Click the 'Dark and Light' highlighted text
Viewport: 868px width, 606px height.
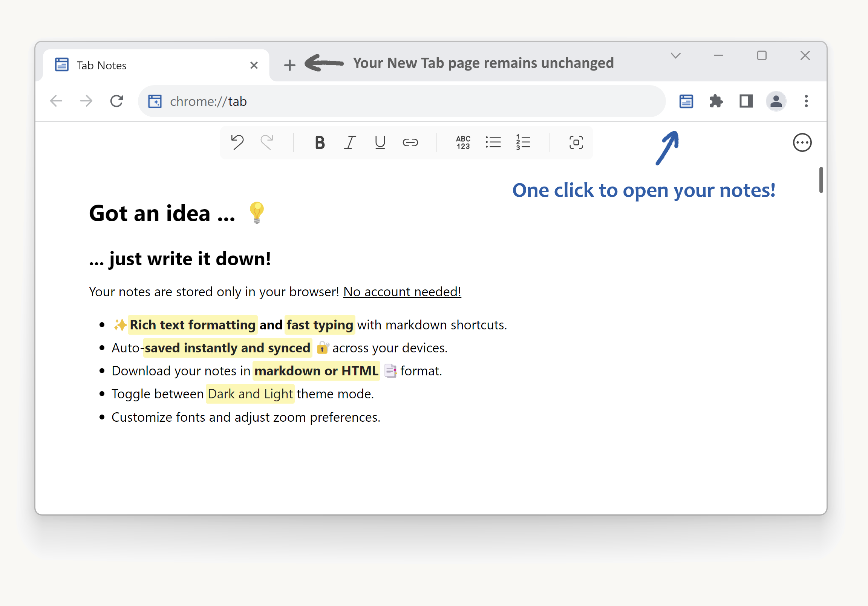click(250, 394)
